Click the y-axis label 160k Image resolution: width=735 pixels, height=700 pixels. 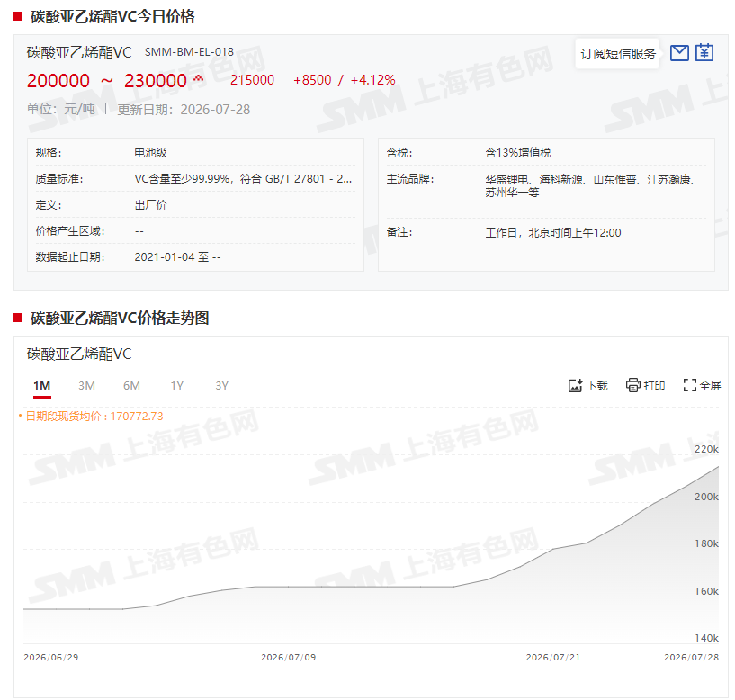click(706, 591)
